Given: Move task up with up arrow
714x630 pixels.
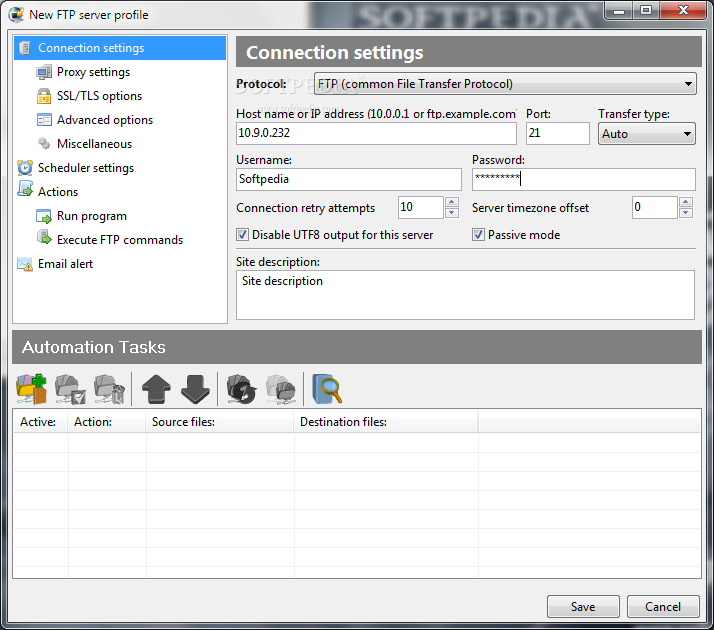Looking at the screenshot, I should pyautogui.click(x=156, y=389).
